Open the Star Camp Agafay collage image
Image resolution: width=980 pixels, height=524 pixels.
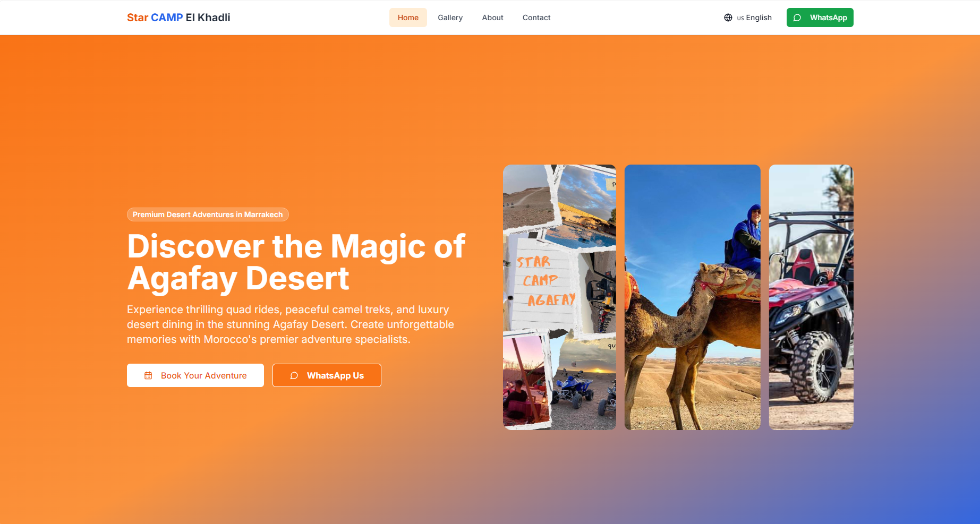coord(559,297)
